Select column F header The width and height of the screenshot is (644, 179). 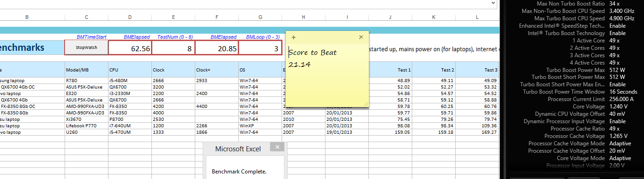217,17
